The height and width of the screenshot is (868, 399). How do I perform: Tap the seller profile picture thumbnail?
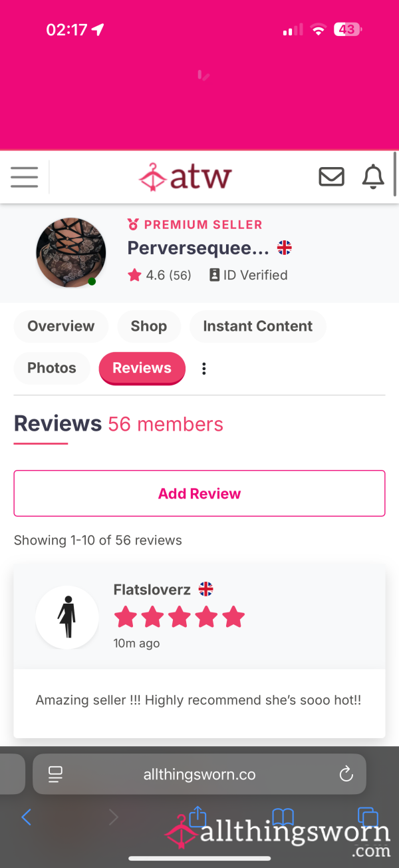pyautogui.click(x=70, y=252)
